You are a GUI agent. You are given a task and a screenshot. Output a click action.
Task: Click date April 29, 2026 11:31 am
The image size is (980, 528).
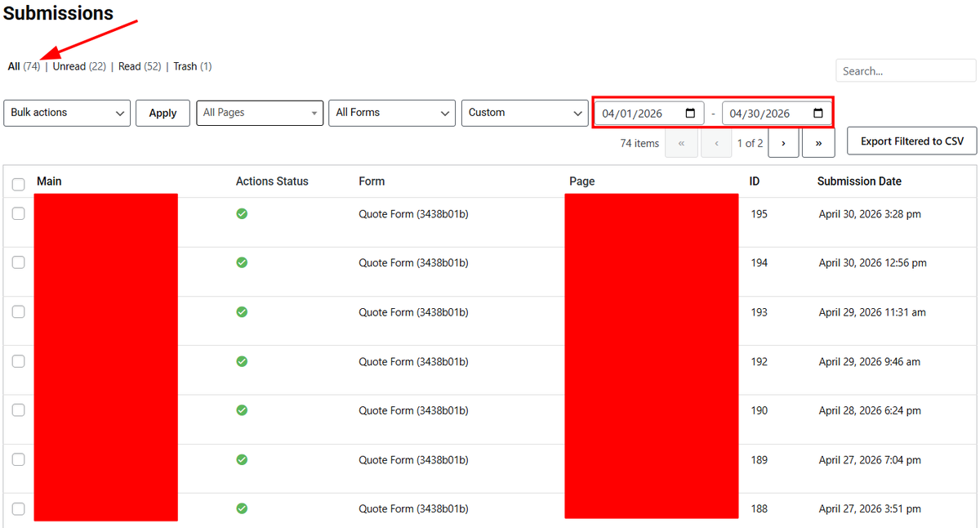pos(872,312)
